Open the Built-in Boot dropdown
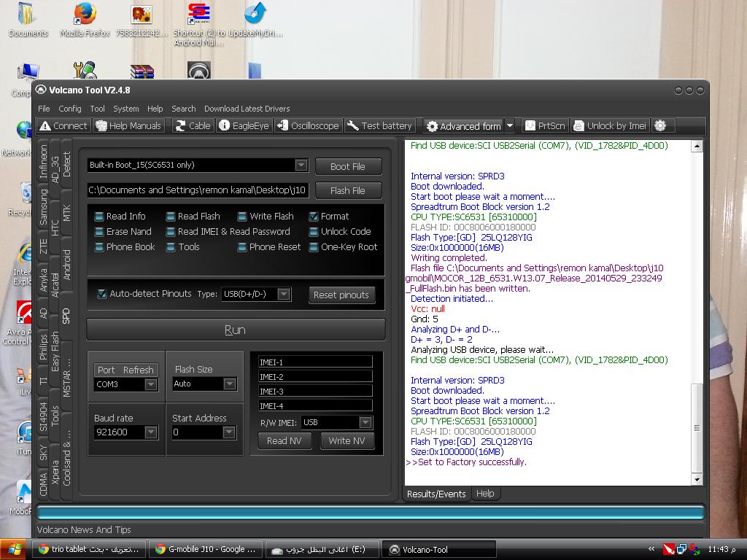 click(x=301, y=165)
